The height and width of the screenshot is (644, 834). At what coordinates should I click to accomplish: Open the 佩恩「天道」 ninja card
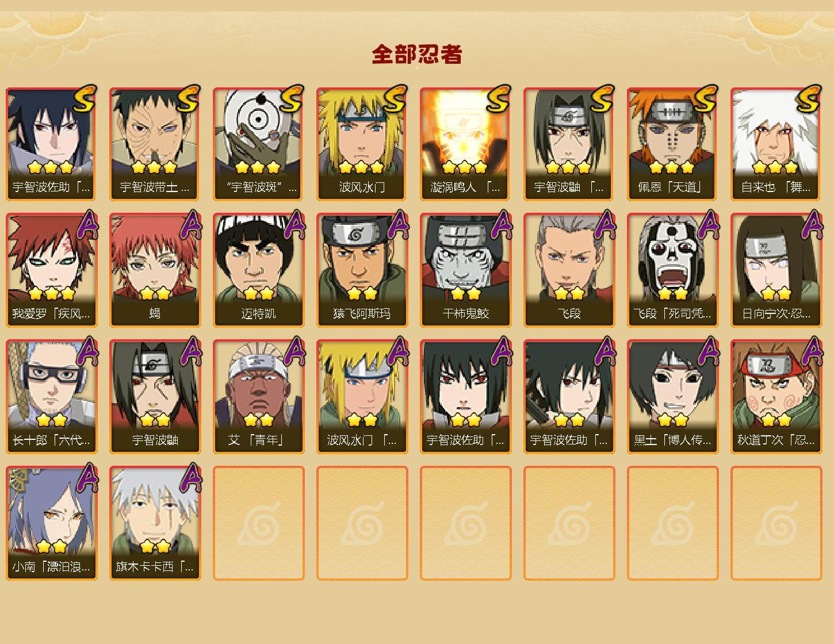(x=672, y=144)
